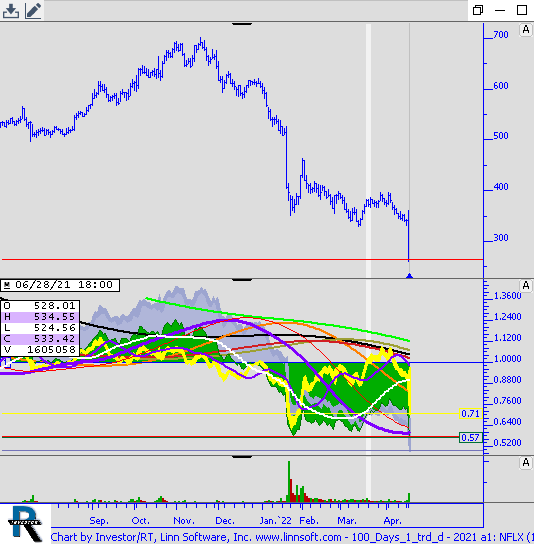The width and height of the screenshot is (534, 544).
Task: Click the 300 price axis label
Action: 501,238
